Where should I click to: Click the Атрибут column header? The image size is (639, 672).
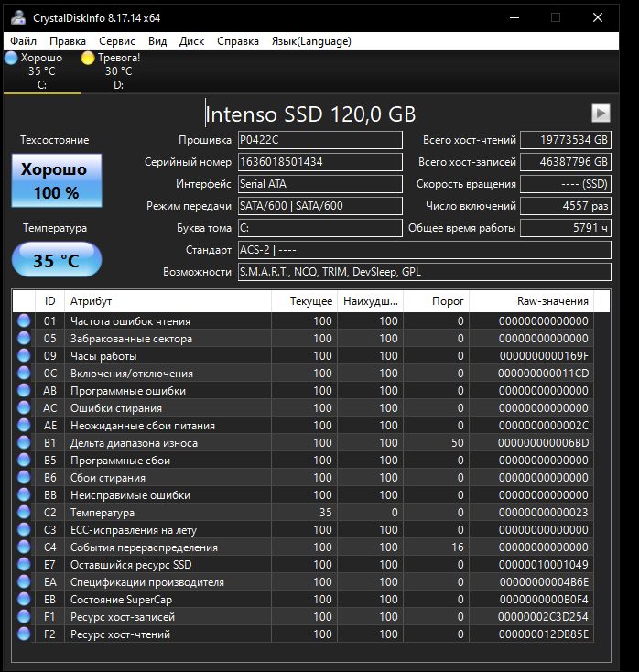(x=168, y=301)
